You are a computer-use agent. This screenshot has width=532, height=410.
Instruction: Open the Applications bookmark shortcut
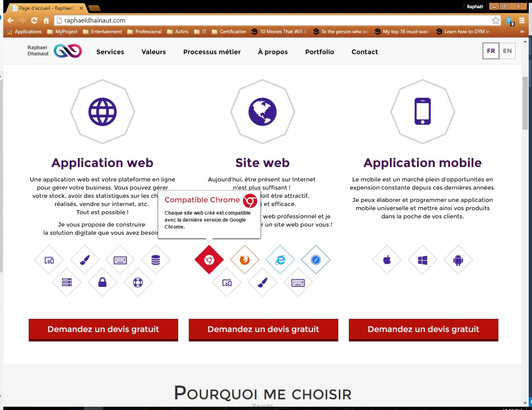pos(24,32)
